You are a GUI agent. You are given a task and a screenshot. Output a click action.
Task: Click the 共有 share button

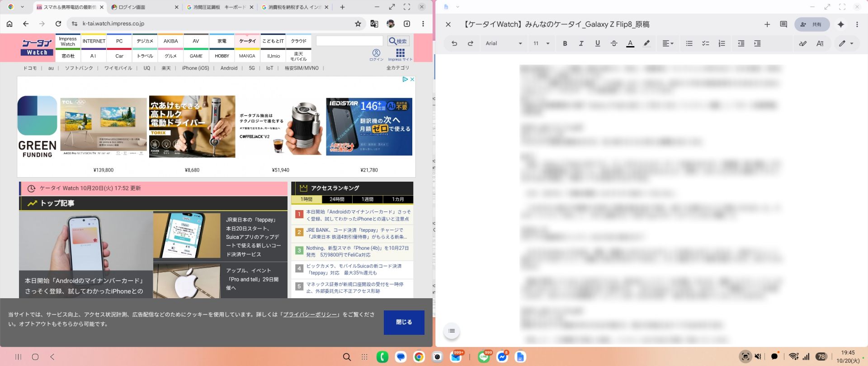(x=812, y=24)
